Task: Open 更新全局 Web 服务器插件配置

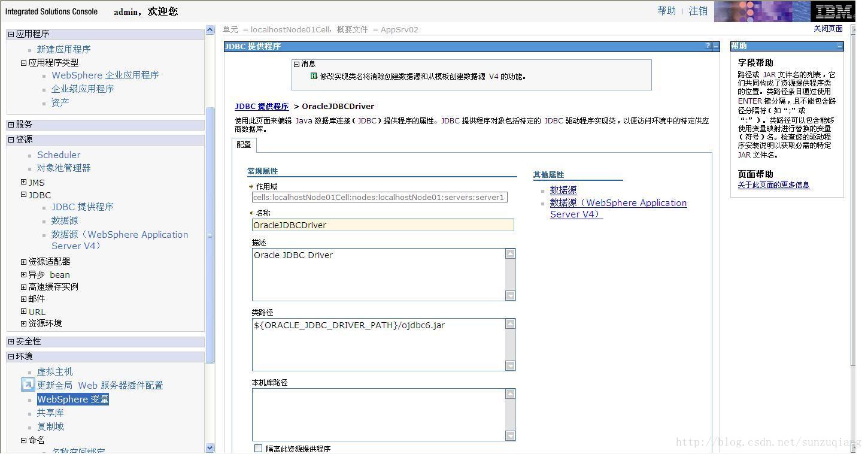Action: 100,385
